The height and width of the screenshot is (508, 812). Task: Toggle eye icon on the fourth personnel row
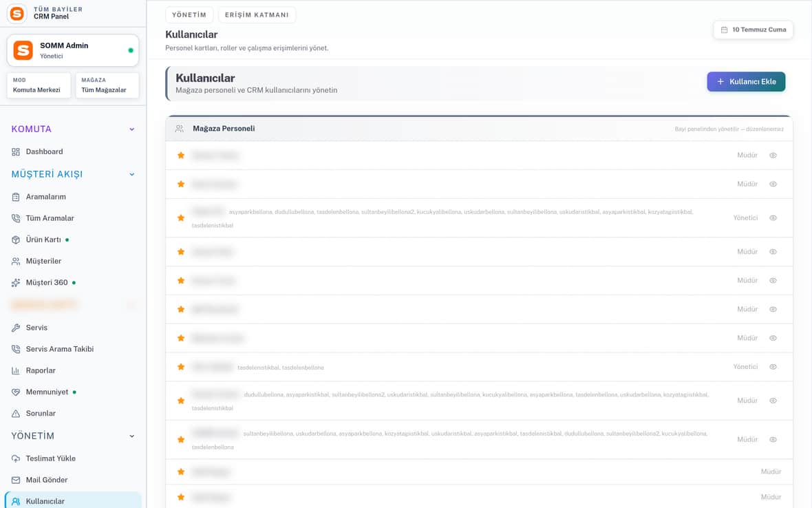point(773,252)
